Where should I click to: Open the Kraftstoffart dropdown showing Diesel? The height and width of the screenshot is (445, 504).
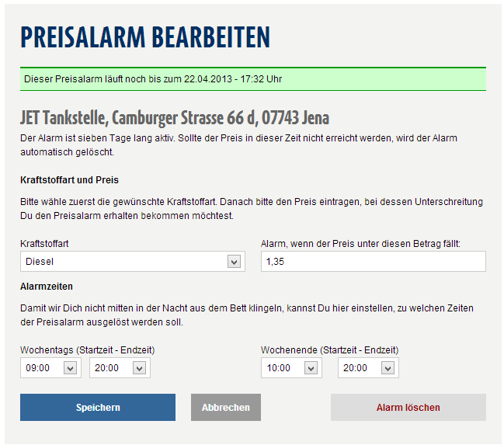(x=133, y=262)
